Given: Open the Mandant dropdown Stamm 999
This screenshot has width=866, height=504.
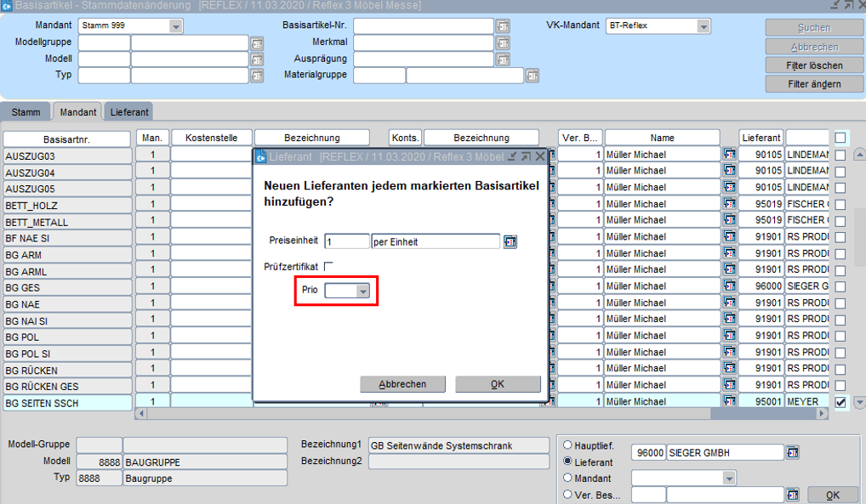Looking at the screenshot, I should coord(175,26).
